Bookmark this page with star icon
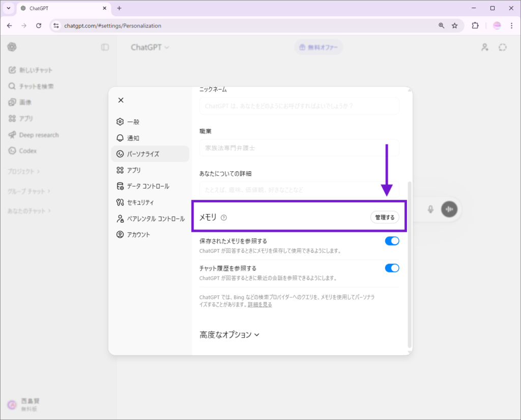Image resolution: width=521 pixels, height=420 pixels. click(x=455, y=25)
